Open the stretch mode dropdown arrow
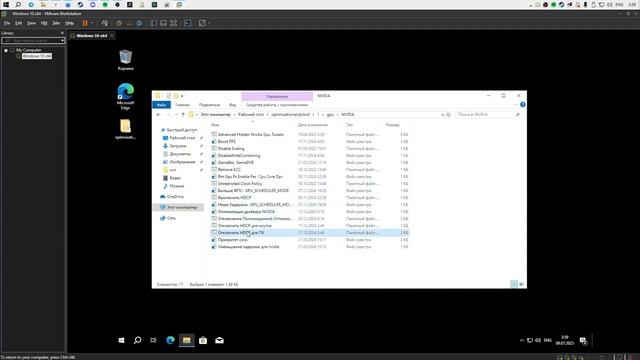 [x=209, y=23]
